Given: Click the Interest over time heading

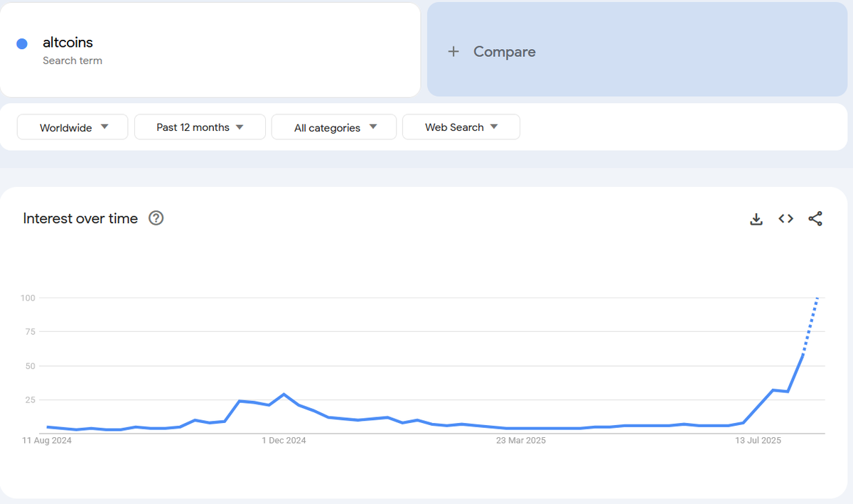Looking at the screenshot, I should click(80, 218).
